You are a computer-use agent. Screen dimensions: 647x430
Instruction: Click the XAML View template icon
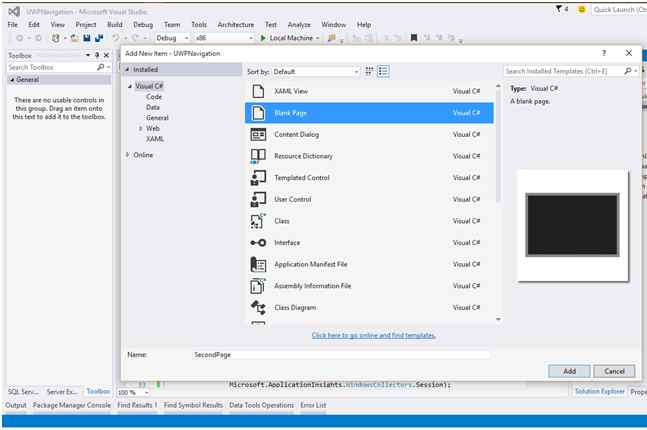click(258, 91)
